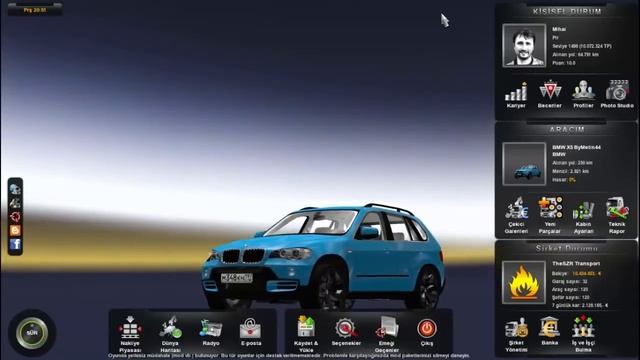640x360 pixels.
Task: Click the Seviye level and XP line
Action: point(582,46)
